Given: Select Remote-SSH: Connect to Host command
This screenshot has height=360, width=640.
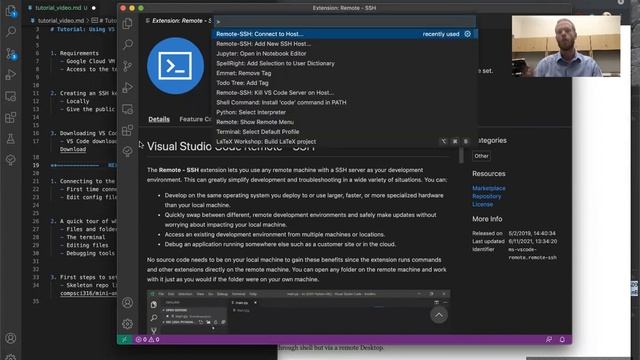Looking at the screenshot, I should pos(344,34).
